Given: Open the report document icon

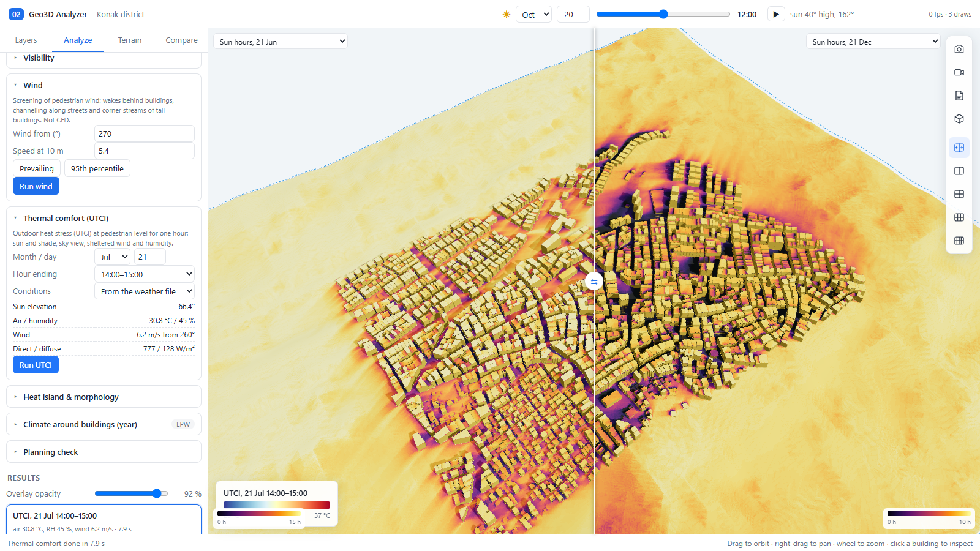Looking at the screenshot, I should point(959,96).
